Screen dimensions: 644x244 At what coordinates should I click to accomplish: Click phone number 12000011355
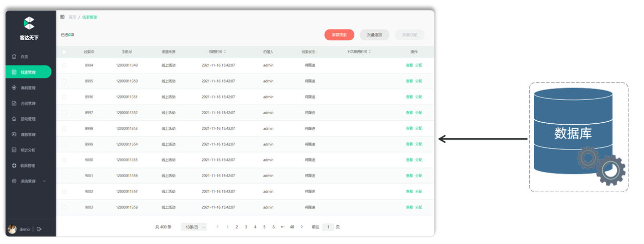tap(127, 160)
